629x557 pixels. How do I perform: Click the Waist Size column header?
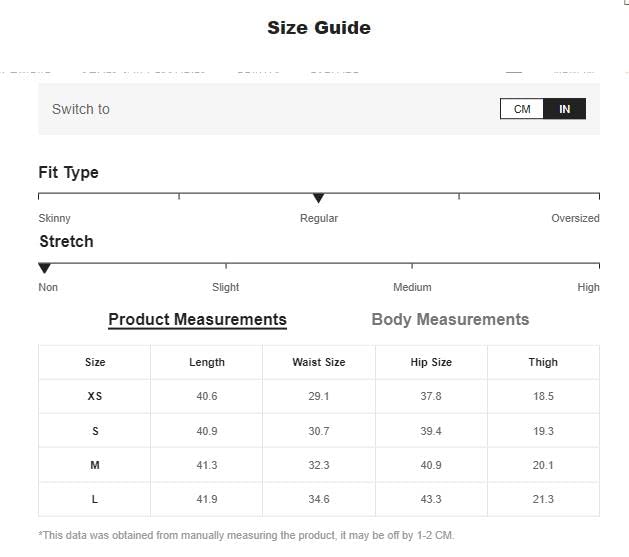click(319, 362)
